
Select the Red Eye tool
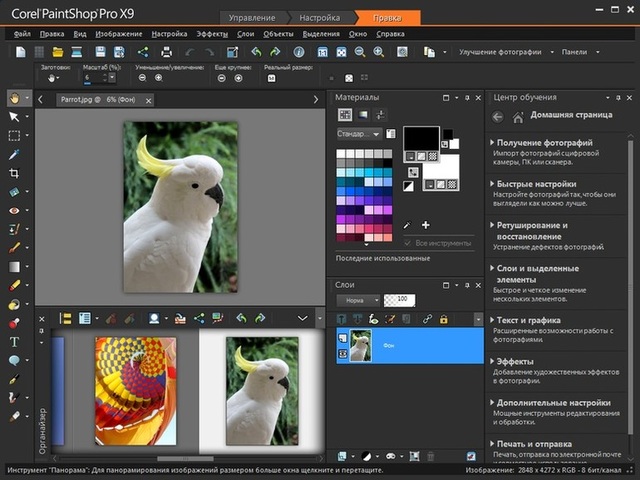(14, 211)
